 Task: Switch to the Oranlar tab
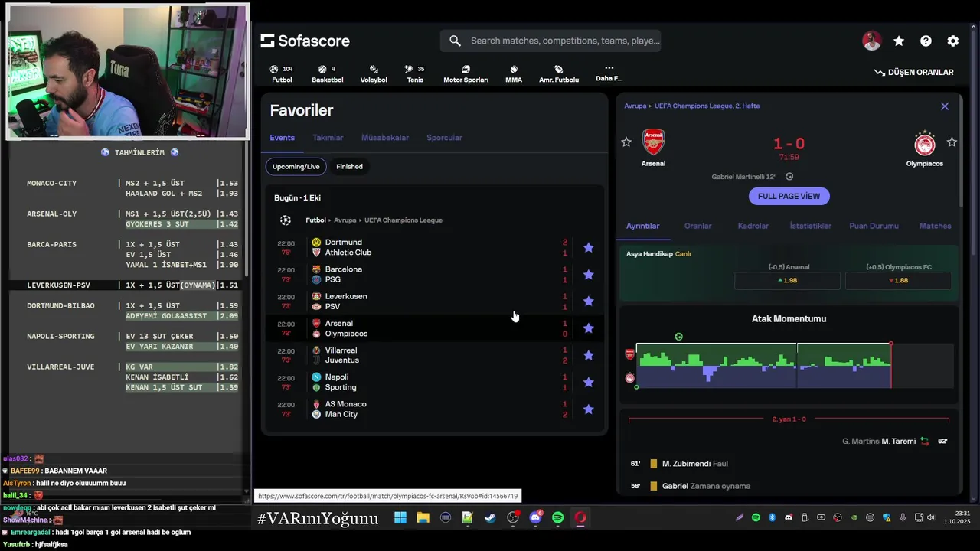[697, 227]
